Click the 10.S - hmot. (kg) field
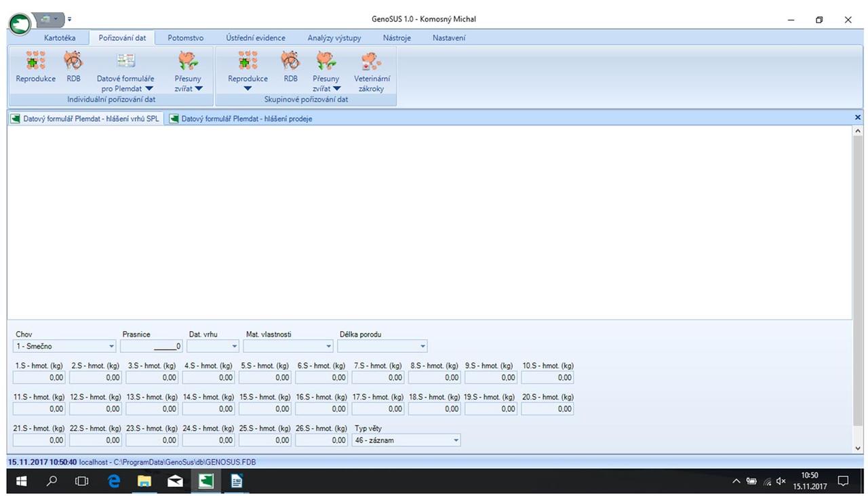The image size is (868, 496). click(547, 377)
